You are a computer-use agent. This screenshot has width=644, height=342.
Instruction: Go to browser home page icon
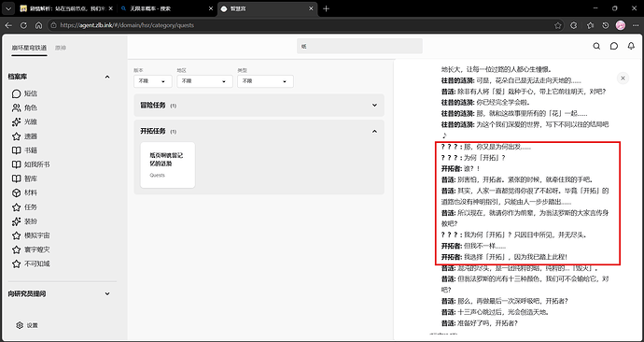(x=38, y=25)
